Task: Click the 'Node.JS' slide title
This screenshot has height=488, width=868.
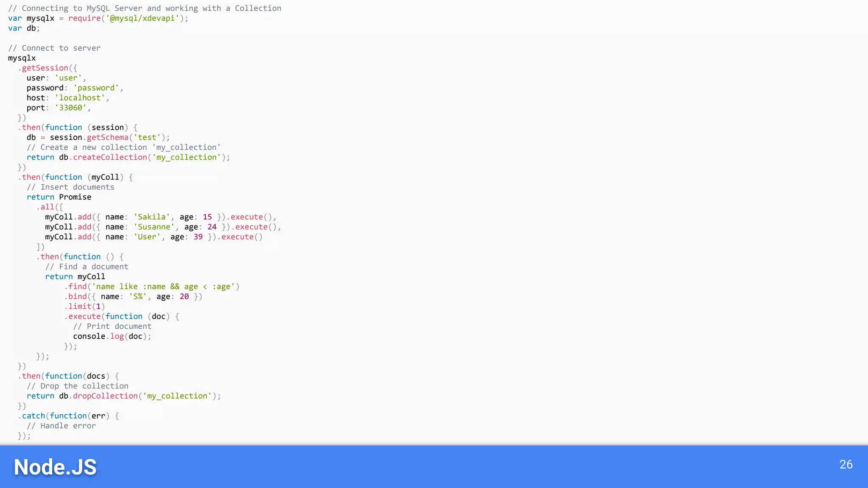Action: coord(55,467)
